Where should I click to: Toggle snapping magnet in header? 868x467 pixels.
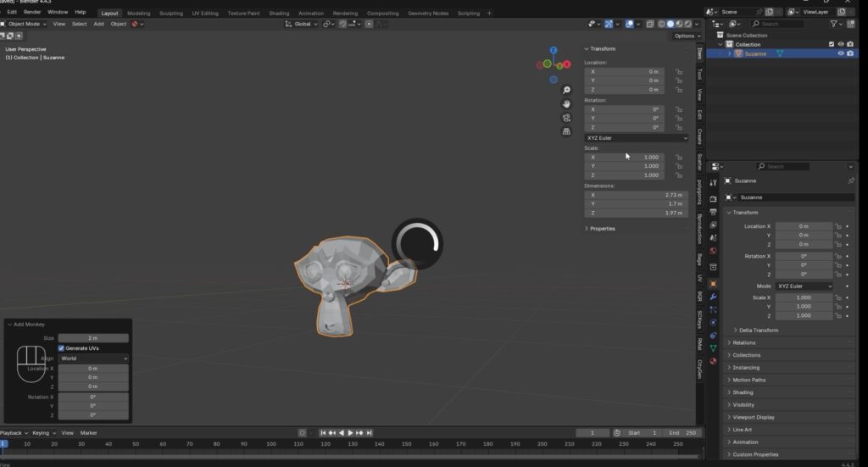342,24
